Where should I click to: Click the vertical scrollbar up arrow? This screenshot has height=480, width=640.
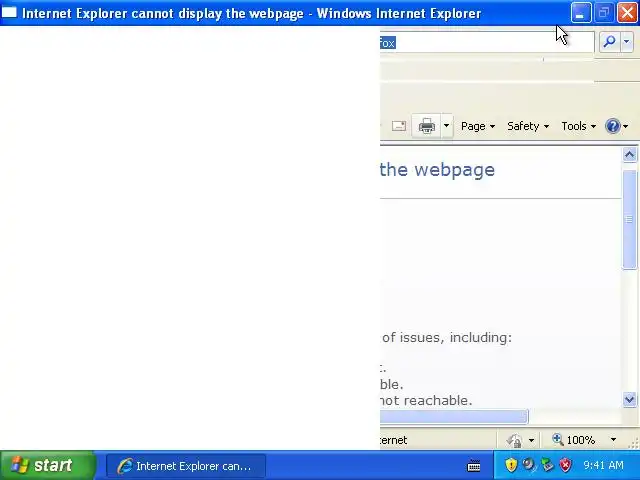pyautogui.click(x=629, y=155)
